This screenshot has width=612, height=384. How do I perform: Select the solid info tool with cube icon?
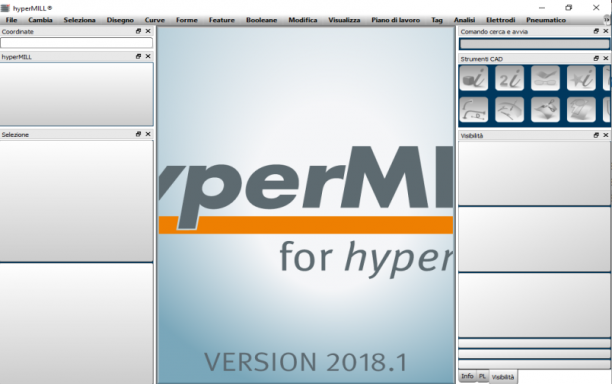[473, 78]
